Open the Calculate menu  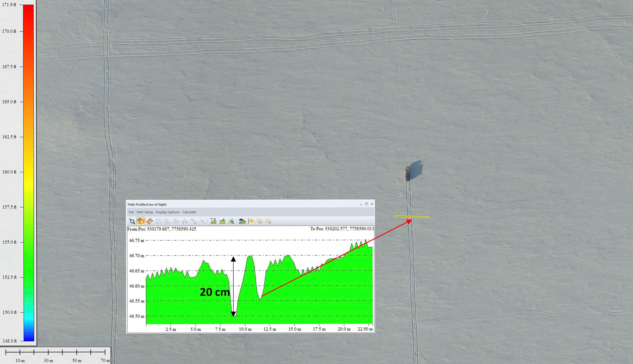189,212
